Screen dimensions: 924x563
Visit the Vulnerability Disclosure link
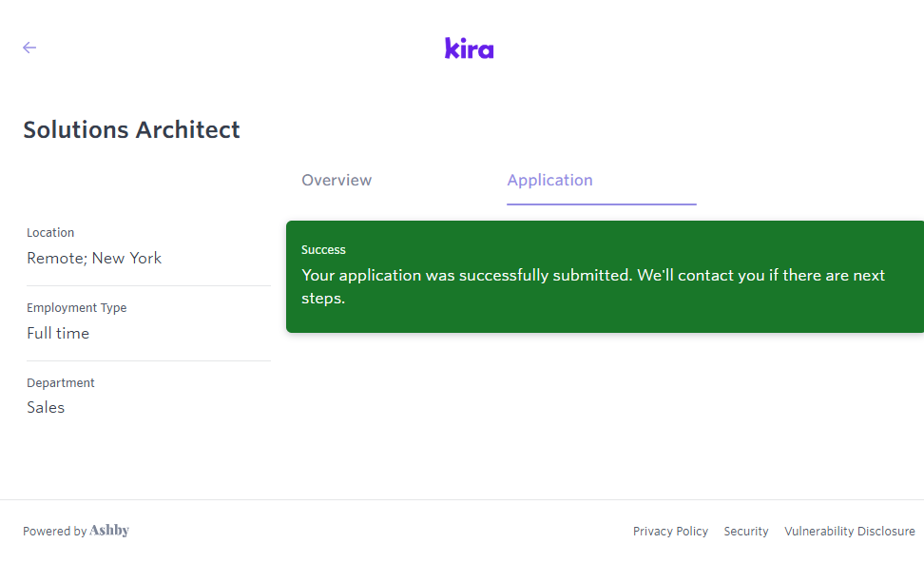[x=849, y=532]
